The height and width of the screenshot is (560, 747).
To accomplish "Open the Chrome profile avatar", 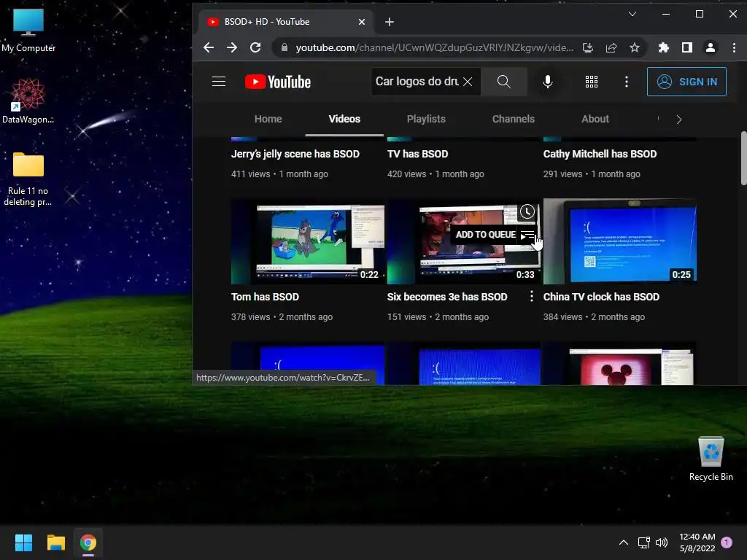I will 711,47.
